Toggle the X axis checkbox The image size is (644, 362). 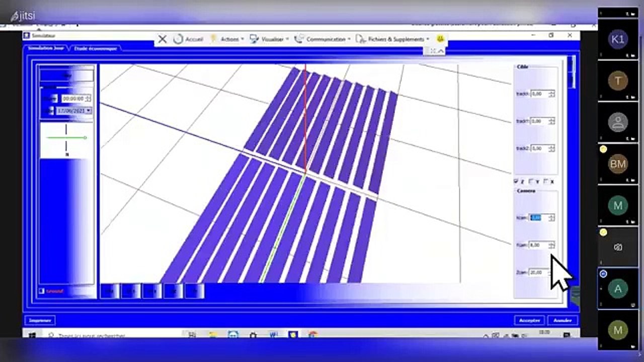[x=546, y=181]
